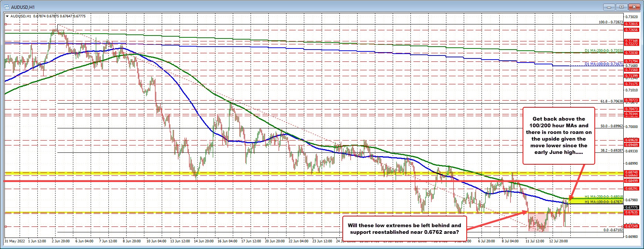Click the 12 Jul 20:00 time label
Viewport: 644px width, 249px height.
pos(558,240)
